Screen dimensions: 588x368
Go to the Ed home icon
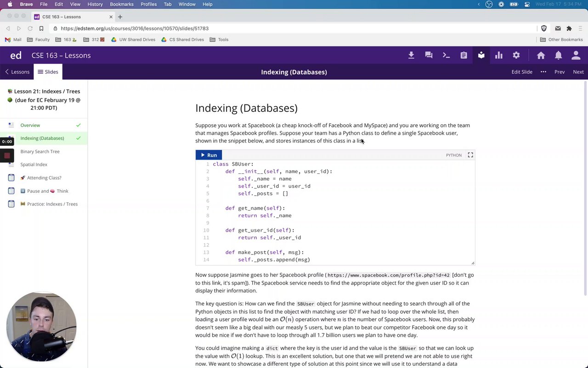click(541, 55)
